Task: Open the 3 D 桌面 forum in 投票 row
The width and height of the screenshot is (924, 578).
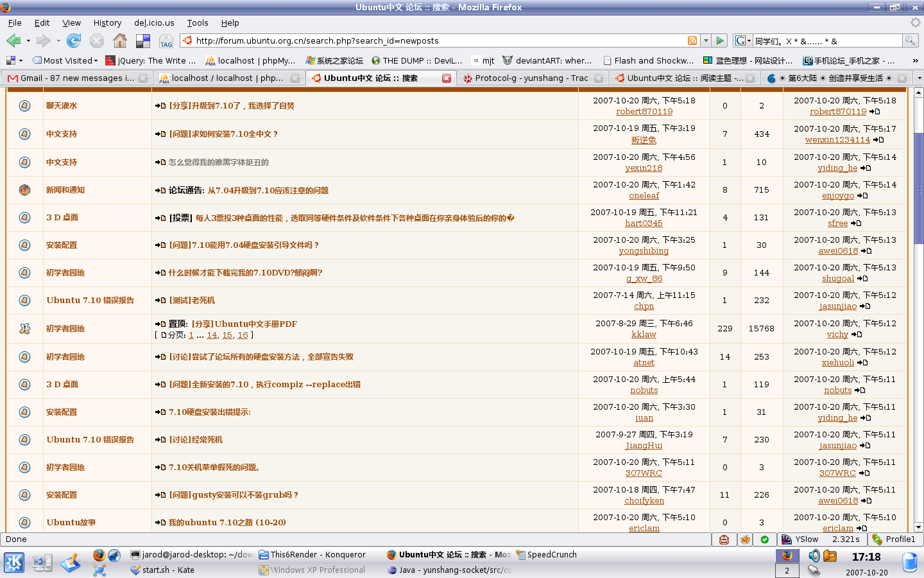Action: click(x=62, y=218)
